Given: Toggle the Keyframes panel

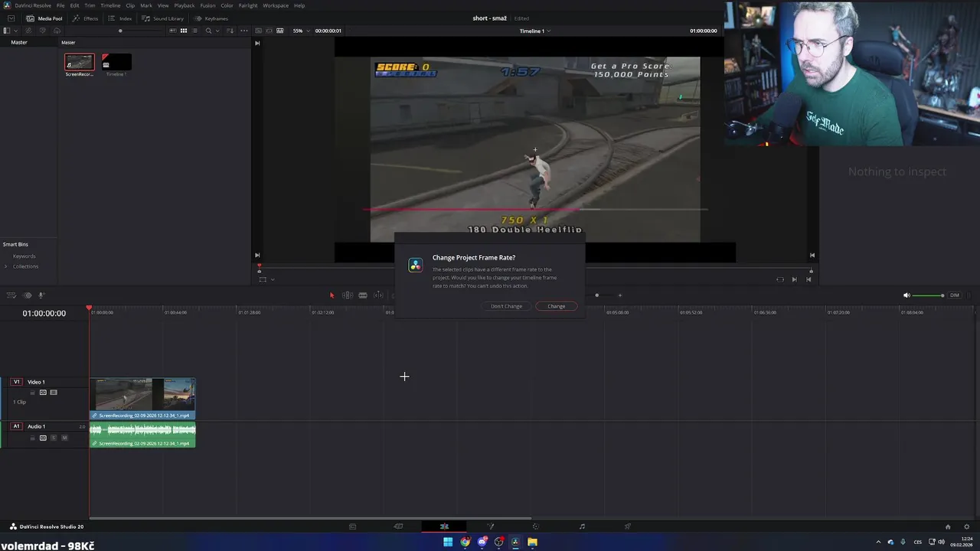Looking at the screenshot, I should point(211,18).
